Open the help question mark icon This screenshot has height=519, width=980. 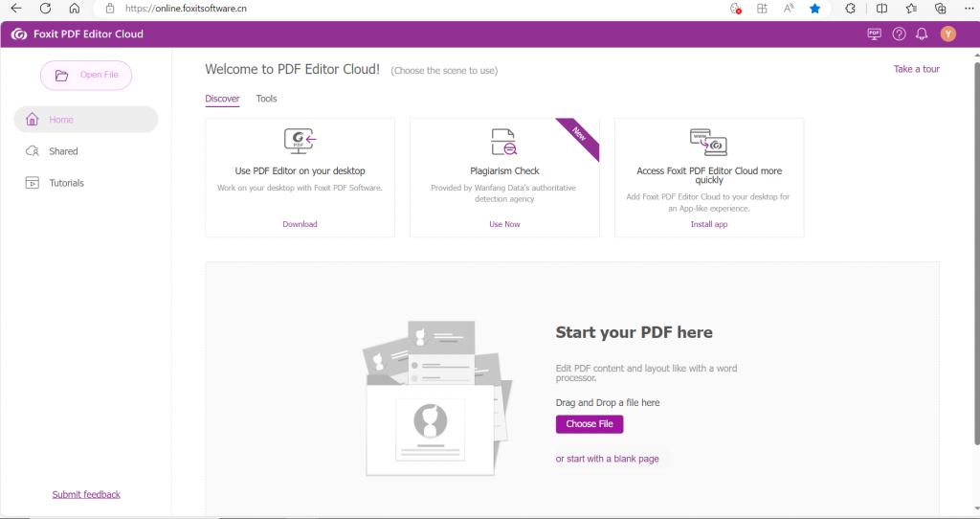(x=899, y=34)
